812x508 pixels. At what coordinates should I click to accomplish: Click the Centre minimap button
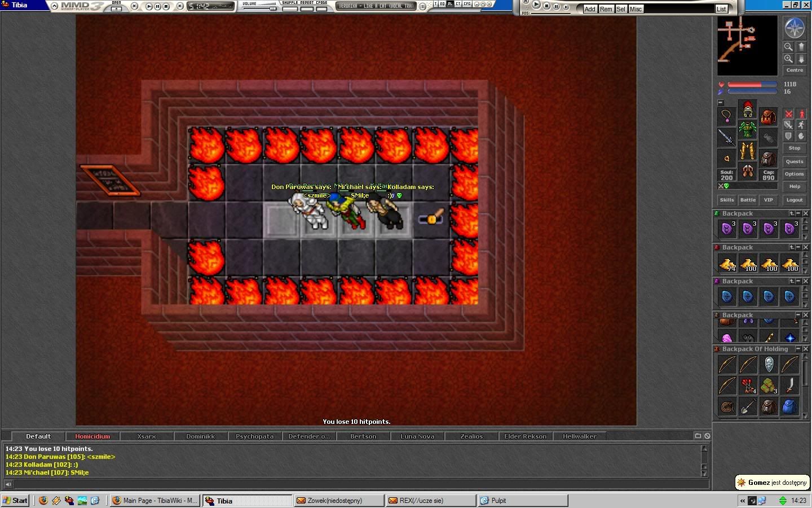[x=795, y=70]
